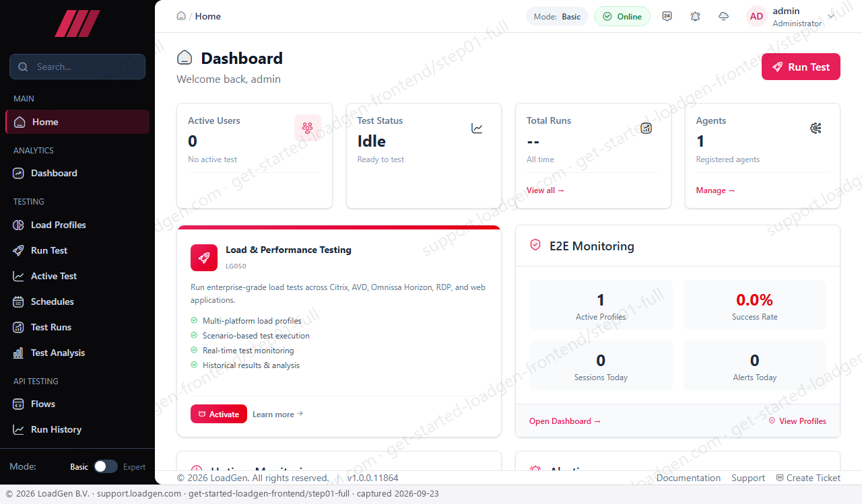Follow the Learn more link

(277, 415)
